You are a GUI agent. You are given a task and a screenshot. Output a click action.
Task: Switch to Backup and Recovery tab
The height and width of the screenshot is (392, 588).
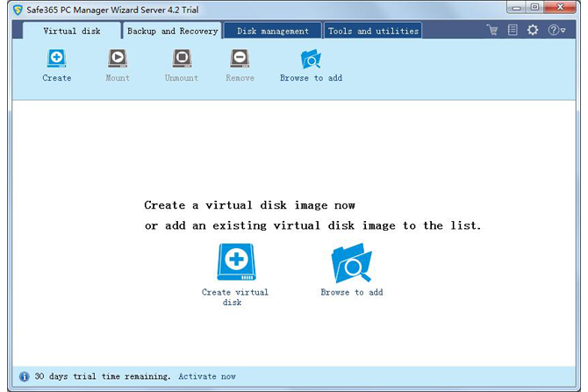click(172, 31)
